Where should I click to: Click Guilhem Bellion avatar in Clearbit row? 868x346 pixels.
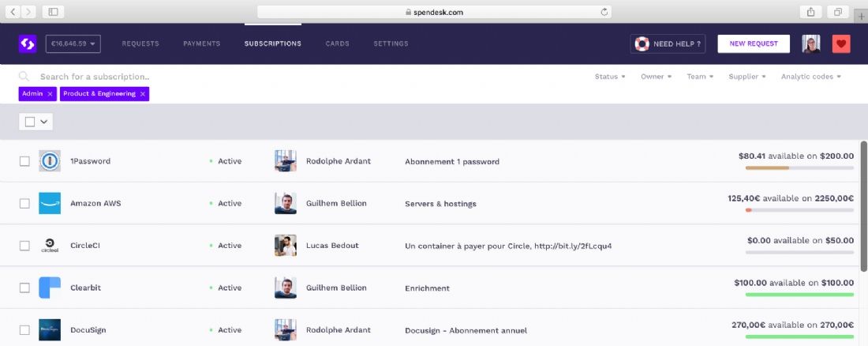[x=286, y=288]
